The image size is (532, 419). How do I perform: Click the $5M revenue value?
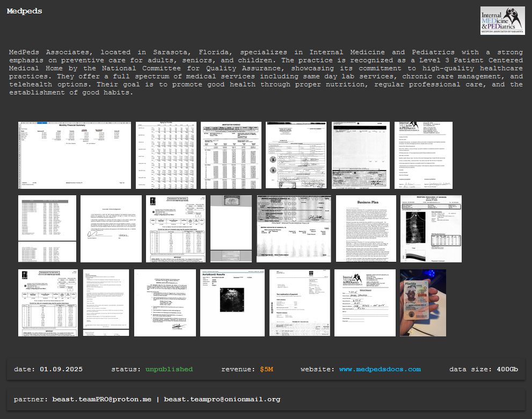tap(266, 369)
